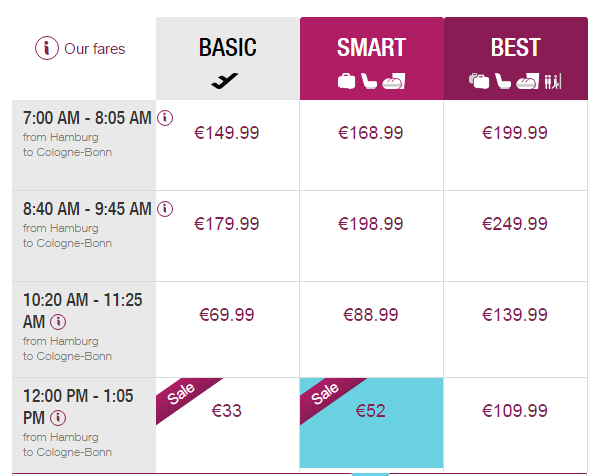
Task: Open info for the 8:40 AM flight
Action: (x=165, y=209)
